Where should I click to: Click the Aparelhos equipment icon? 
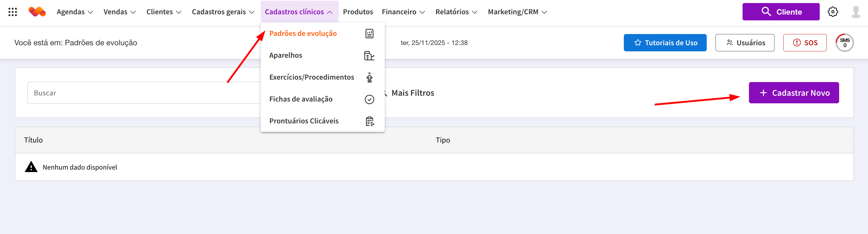point(369,55)
